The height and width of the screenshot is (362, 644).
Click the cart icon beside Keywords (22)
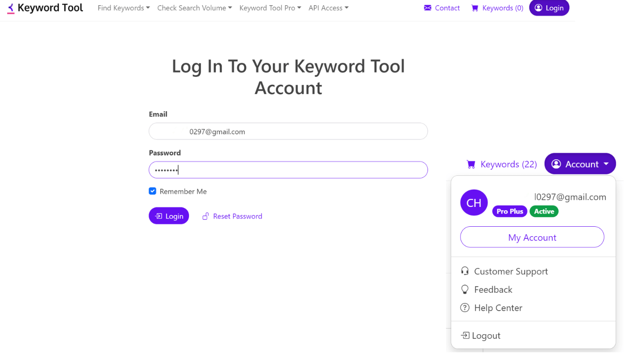pyautogui.click(x=471, y=164)
